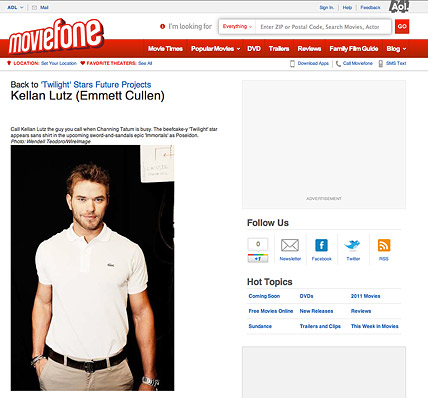428x398 pixels.
Task: Click See All favorite theaters link
Action: coord(145,63)
